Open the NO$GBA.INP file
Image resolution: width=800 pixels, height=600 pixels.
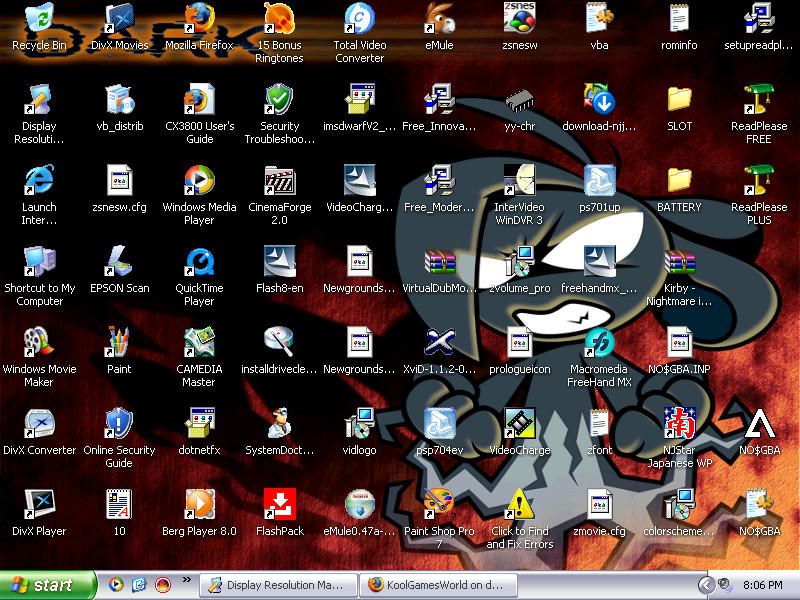679,342
